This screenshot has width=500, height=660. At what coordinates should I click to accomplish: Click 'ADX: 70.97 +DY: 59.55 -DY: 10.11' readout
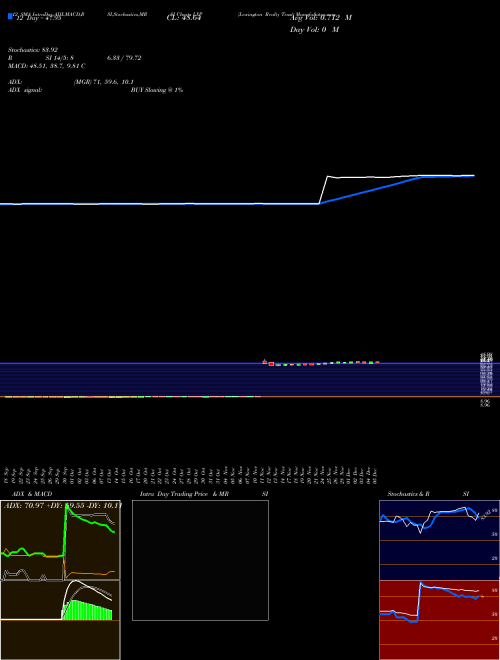(63, 505)
